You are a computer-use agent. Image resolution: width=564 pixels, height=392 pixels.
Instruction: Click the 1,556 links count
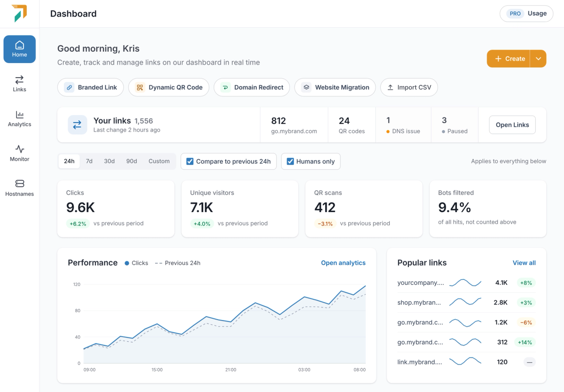pyautogui.click(x=144, y=121)
